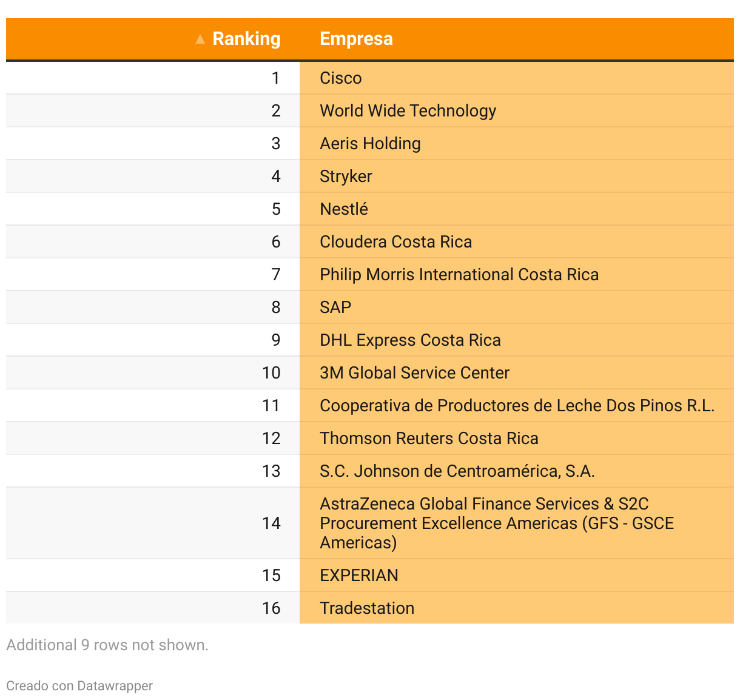Click S.C. Johnson de Centroamérica, S.A.
740x700 pixels.
(457, 471)
